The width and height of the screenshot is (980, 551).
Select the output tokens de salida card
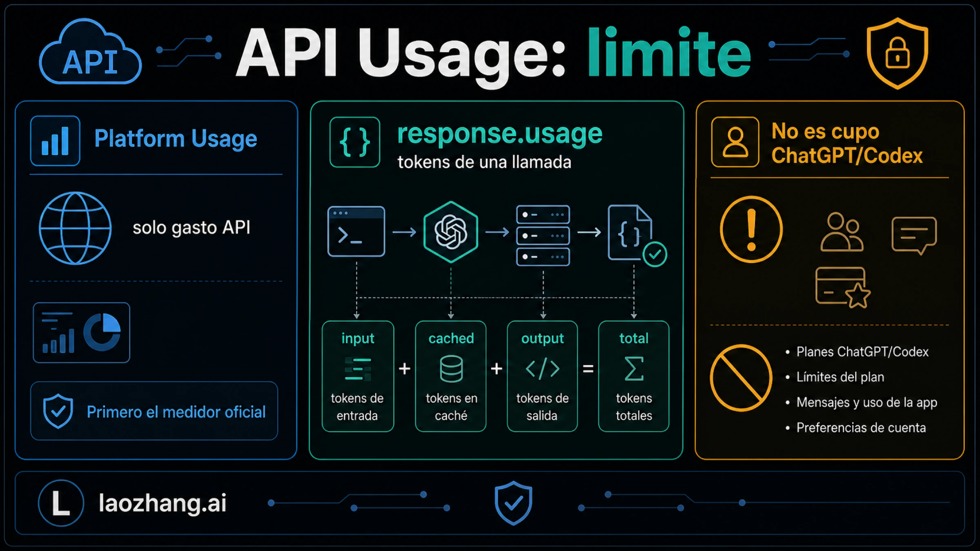(x=542, y=376)
